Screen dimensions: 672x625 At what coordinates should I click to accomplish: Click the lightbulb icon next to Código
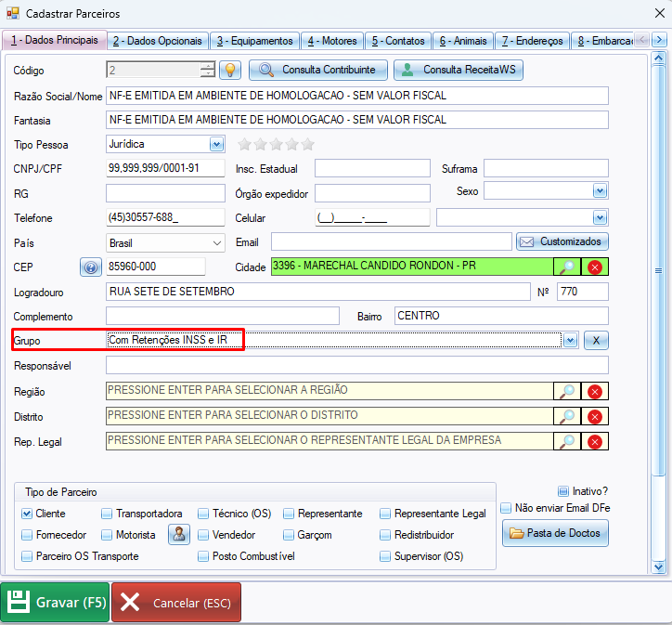[228, 70]
